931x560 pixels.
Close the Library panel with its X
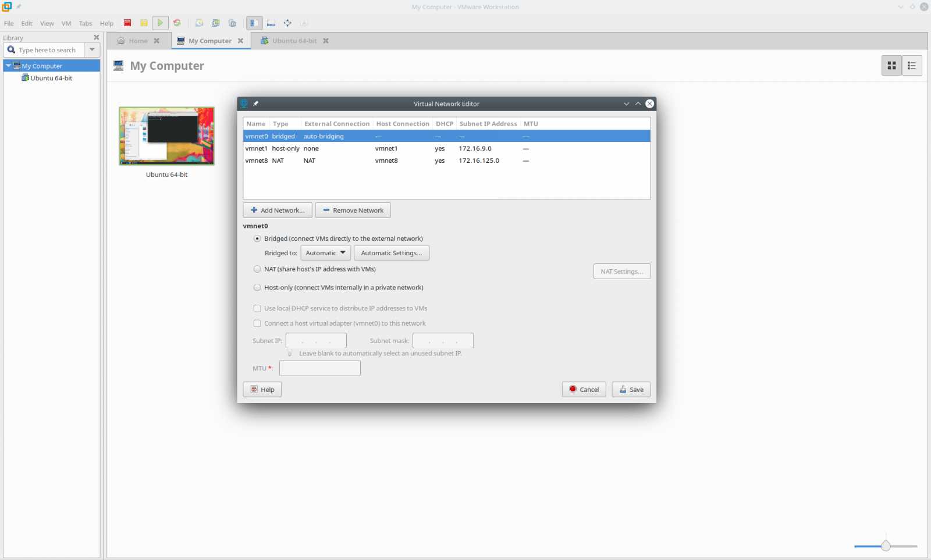coord(96,37)
